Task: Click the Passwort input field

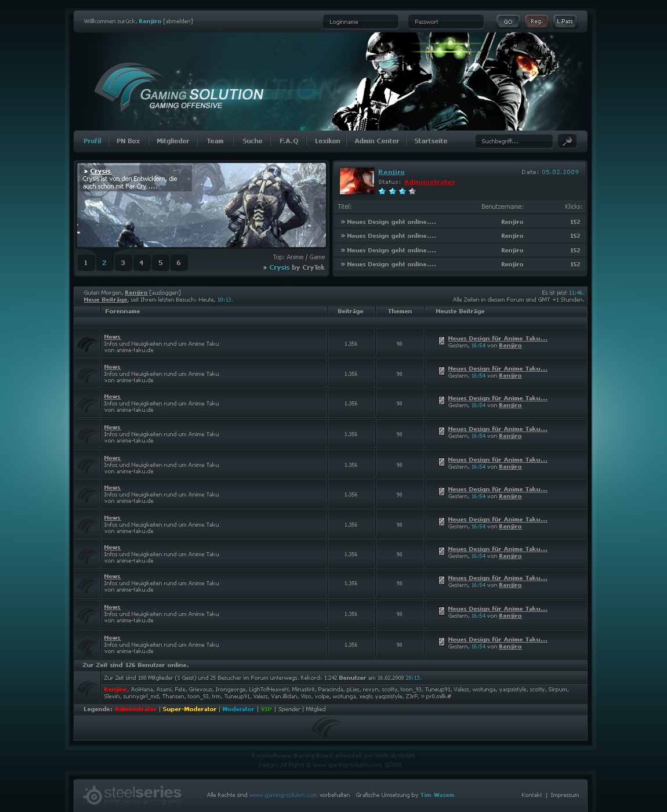Action: pos(446,21)
